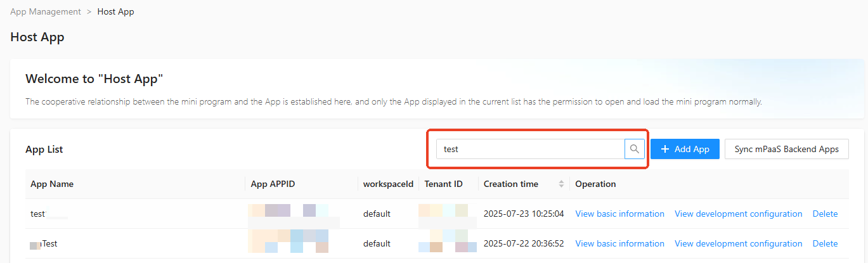
Task: Open App Management breadcrumb link
Action: pos(46,11)
